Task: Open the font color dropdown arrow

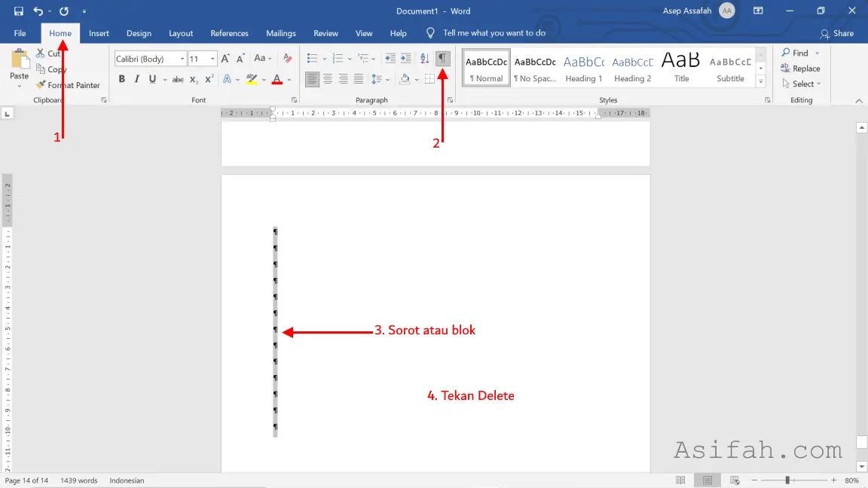Action: coord(289,80)
